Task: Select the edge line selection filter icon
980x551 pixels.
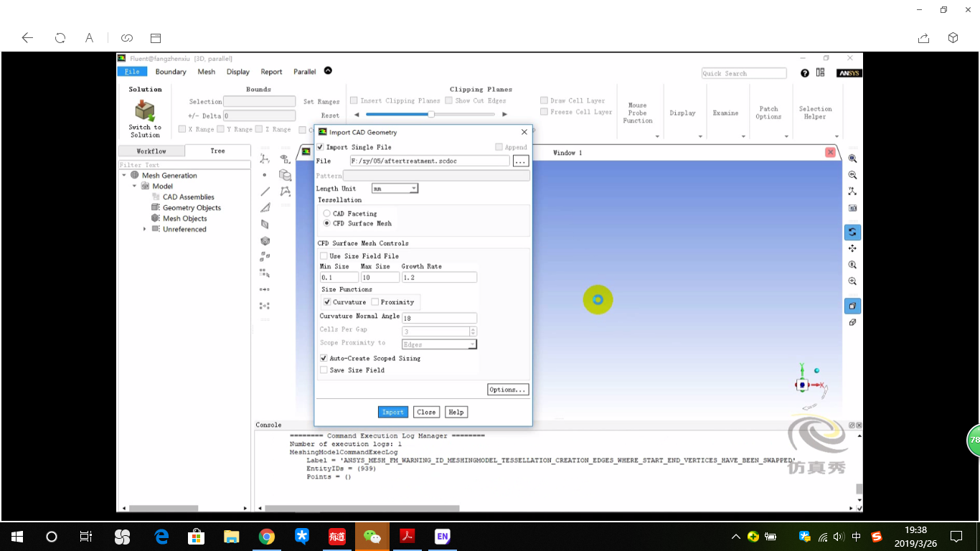Action: 265,192
